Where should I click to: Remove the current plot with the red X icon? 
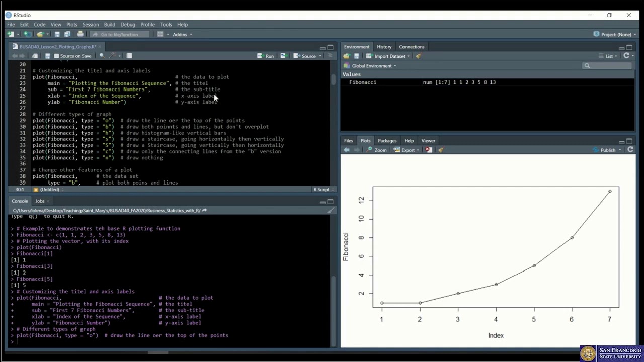click(428, 150)
